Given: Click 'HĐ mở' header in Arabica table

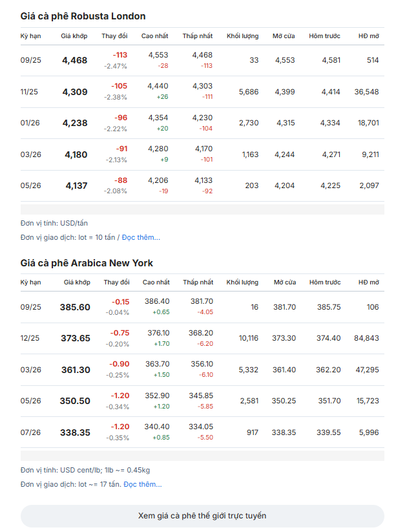Looking at the screenshot, I should tap(368, 282).
